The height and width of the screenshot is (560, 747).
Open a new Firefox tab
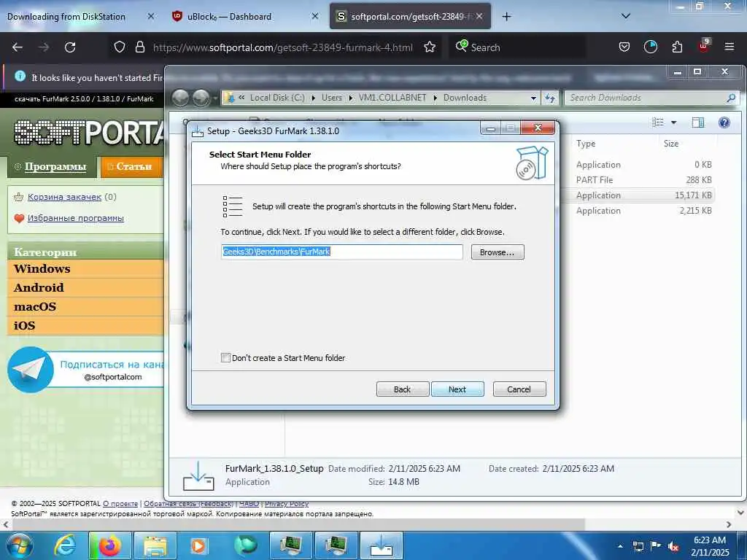click(506, 17)
